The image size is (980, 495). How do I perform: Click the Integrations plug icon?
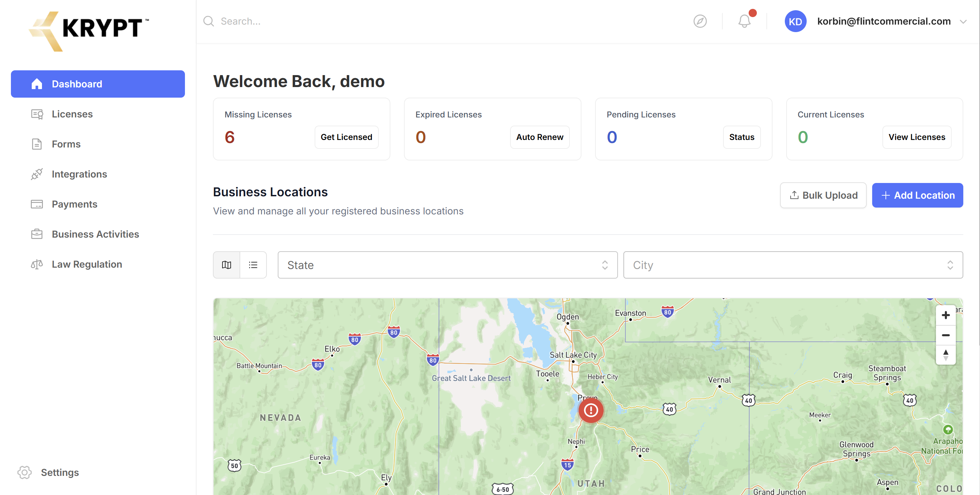click(37, 174)
